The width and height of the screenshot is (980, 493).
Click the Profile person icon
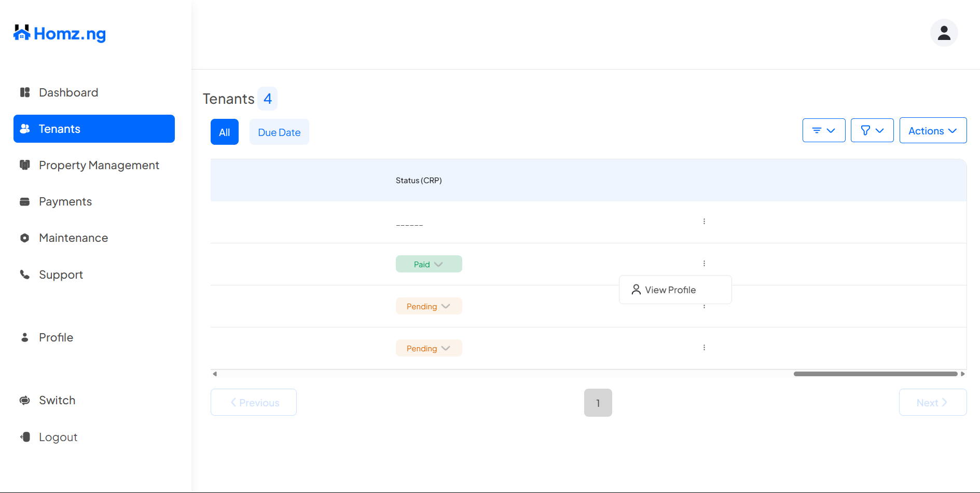point(25,337)
